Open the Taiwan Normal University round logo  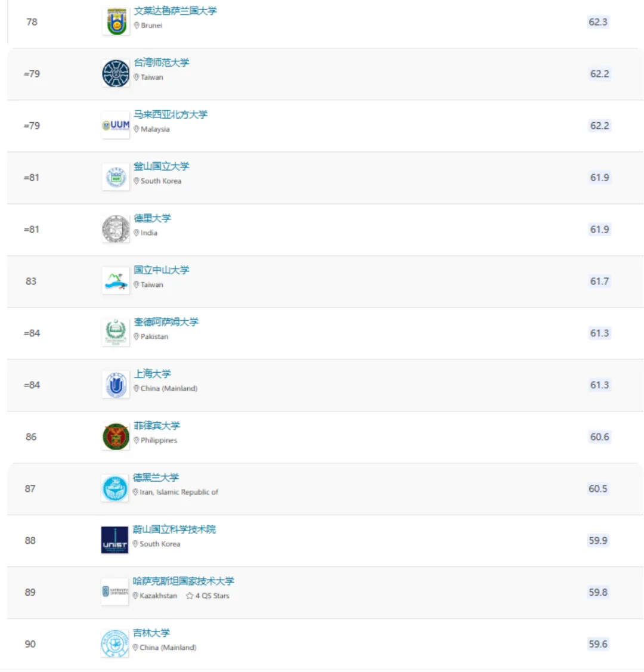tap(116, 73)
